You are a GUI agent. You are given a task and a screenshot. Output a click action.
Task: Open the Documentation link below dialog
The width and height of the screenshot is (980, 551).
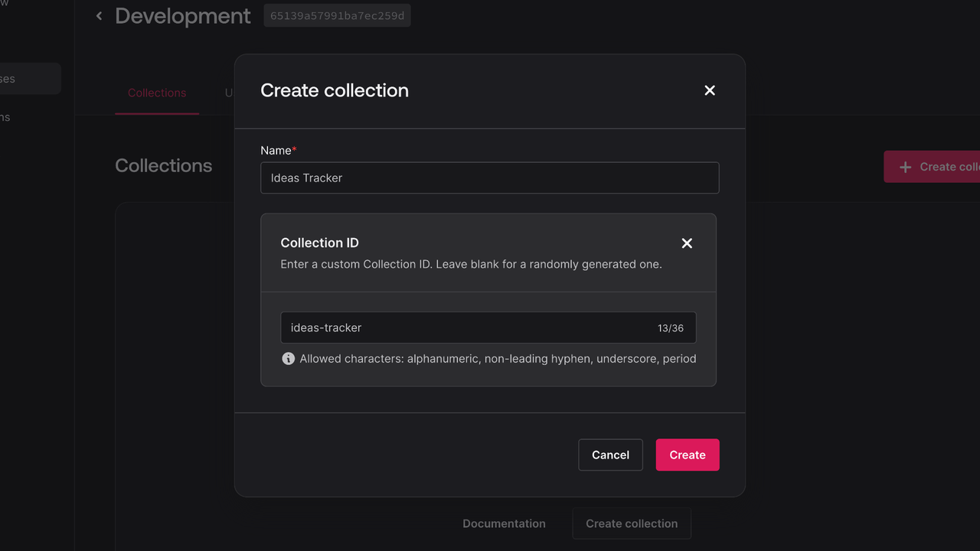coord(504,523)
